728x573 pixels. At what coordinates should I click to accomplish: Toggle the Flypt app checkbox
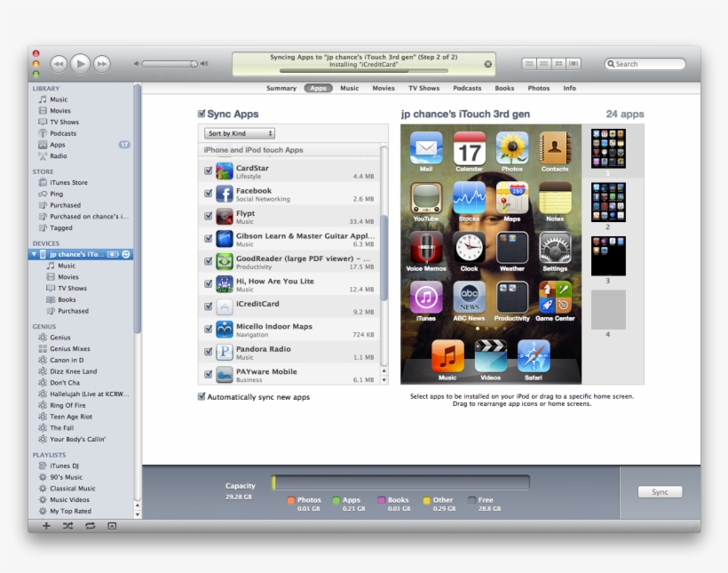pyautogui.click(x=209, y=216)
